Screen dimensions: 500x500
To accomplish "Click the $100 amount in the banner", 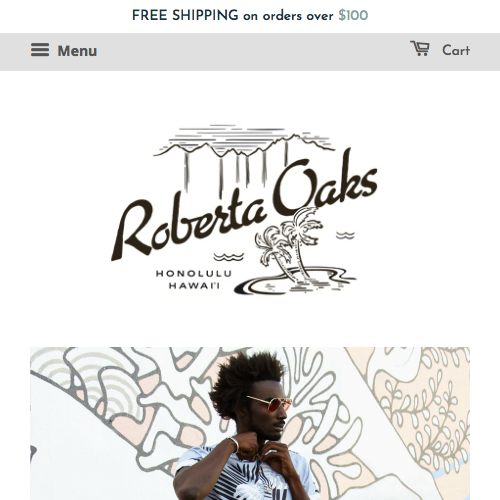I will coord(353,15).
